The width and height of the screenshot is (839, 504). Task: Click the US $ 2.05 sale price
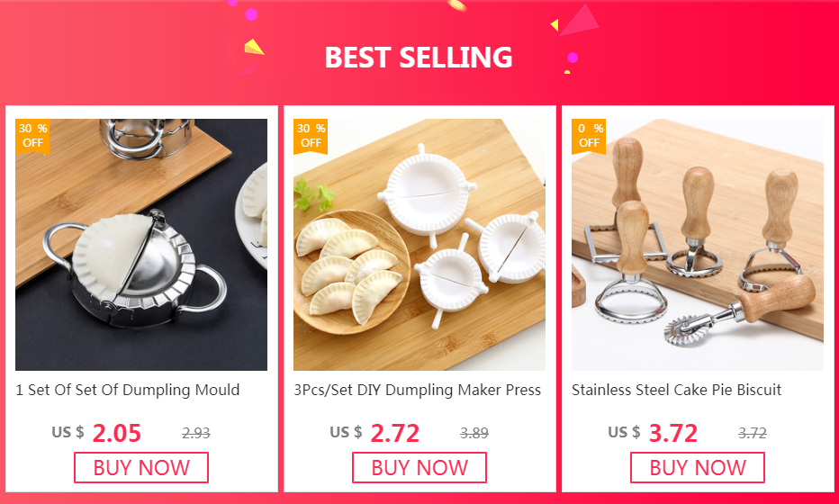pyautogui.click(x=96, y=433)
